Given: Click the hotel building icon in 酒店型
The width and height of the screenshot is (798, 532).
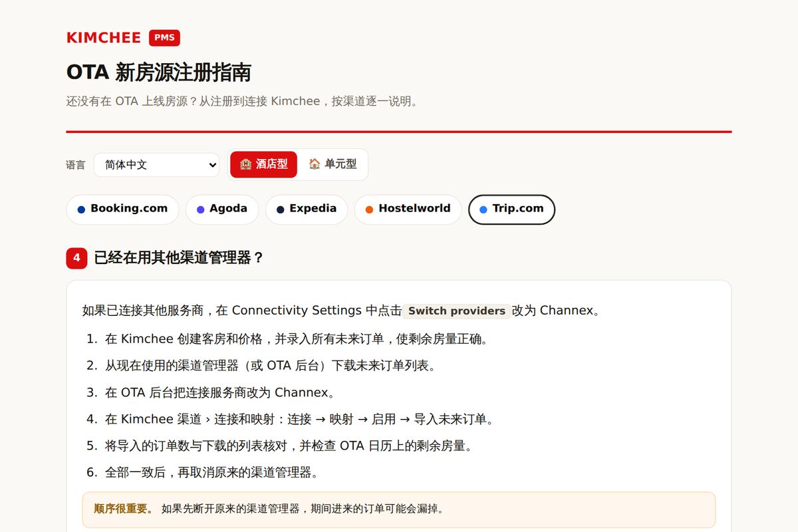Looking at the screenshot, I should coord(245,164).
